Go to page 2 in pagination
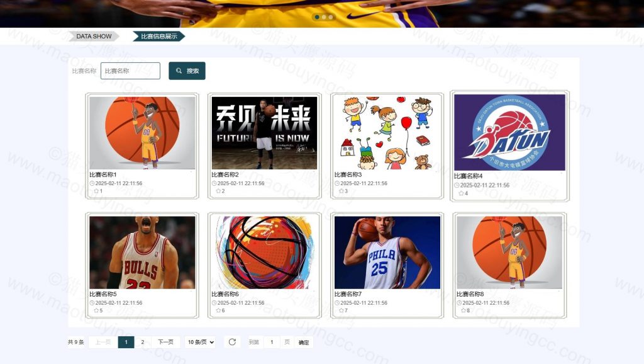Viewport: 644px width, 364px height. click(x=143, y=342)
